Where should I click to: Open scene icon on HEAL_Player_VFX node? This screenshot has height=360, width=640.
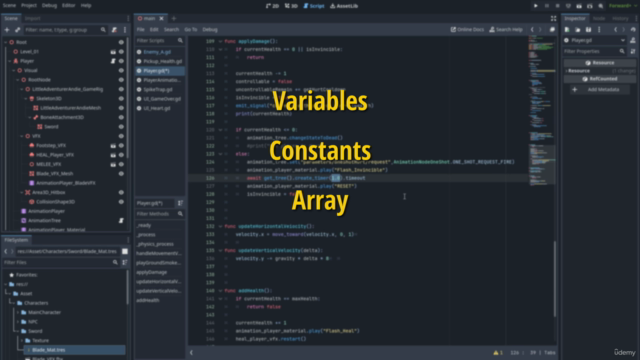click(113, 155)
